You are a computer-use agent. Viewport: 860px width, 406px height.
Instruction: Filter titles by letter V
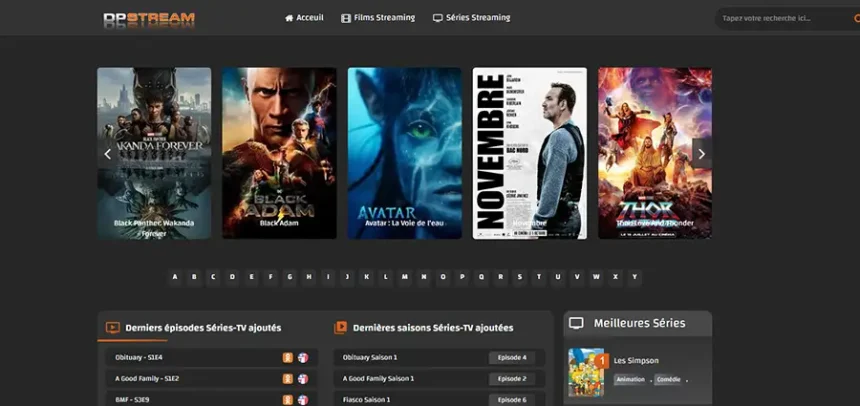576,277
